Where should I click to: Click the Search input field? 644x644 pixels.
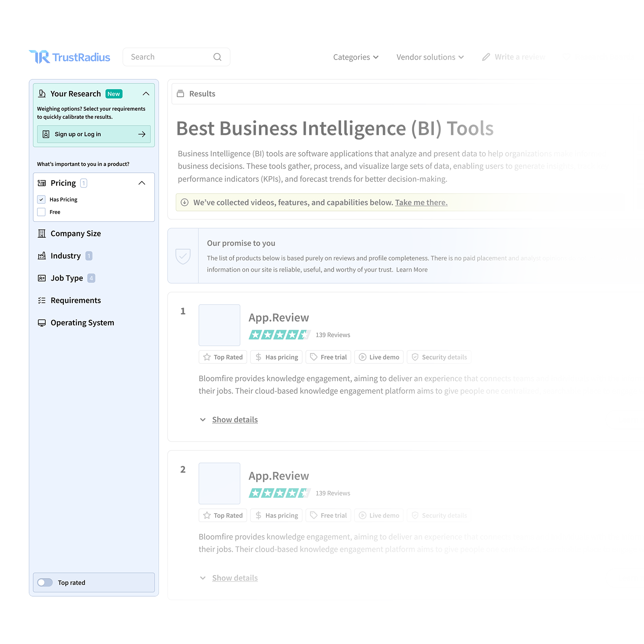pos(170,57)
